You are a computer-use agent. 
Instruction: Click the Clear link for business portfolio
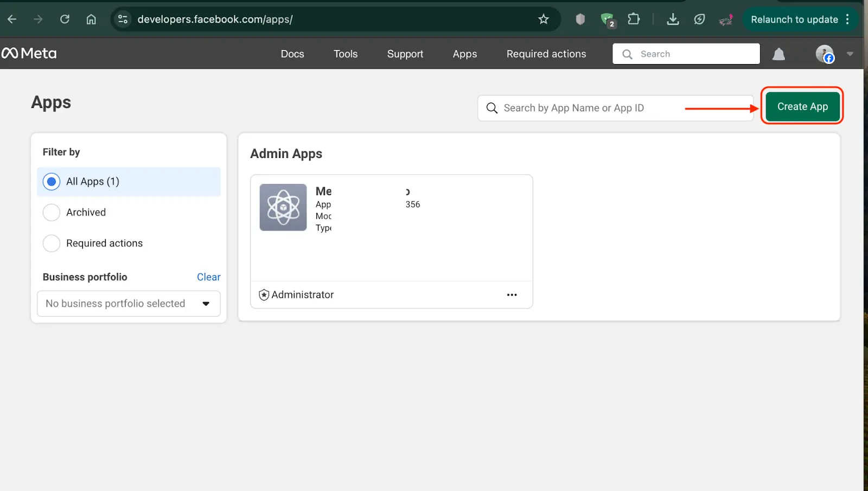(x=208, y=277)
